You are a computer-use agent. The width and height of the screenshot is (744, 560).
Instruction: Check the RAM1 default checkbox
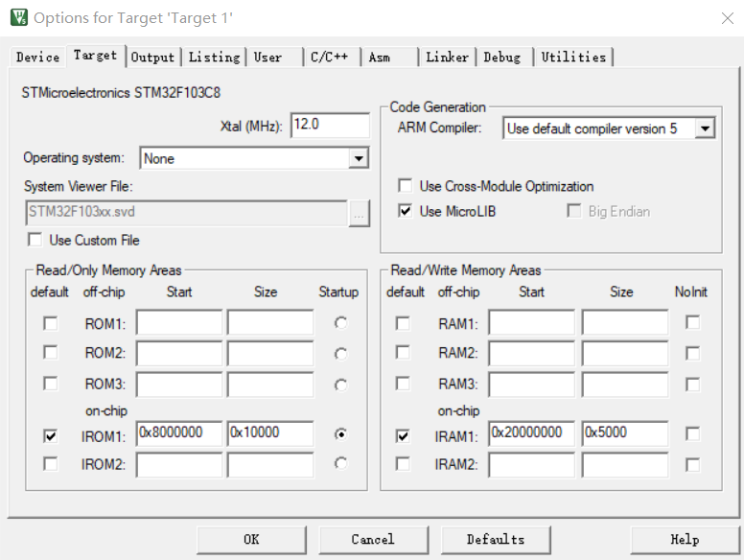(x=403, y=323)
